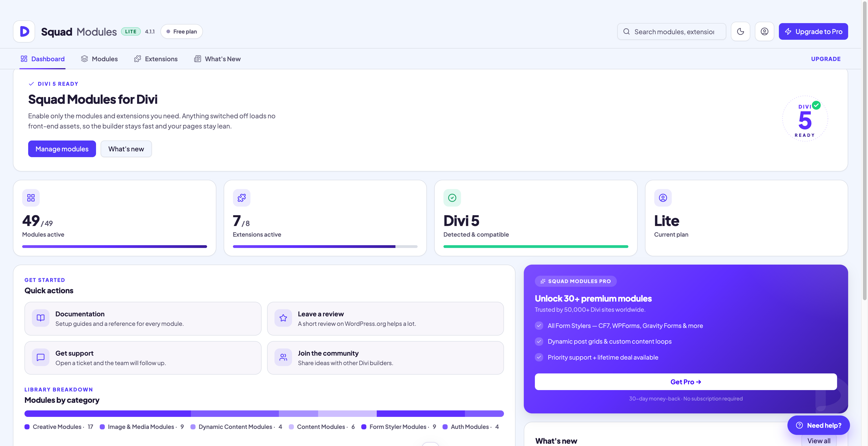Click the 4.1.1 version number
The width and height of the screenshot is (868, 446).
coord(150,31)
